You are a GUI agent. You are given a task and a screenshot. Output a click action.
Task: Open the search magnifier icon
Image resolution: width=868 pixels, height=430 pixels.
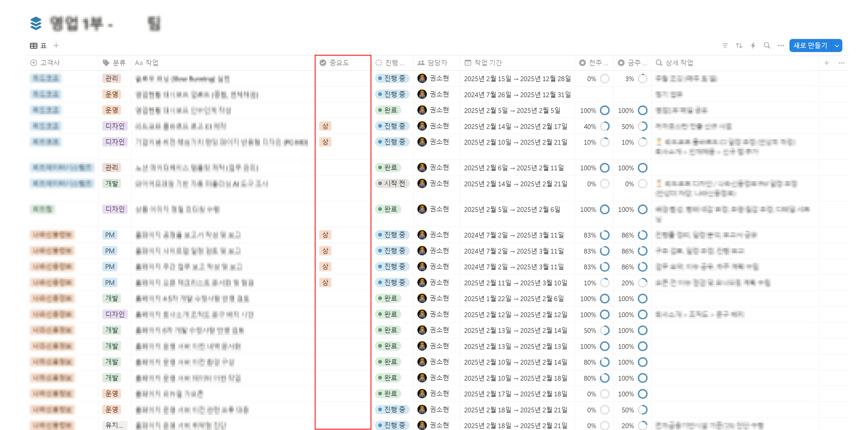[x=767, y=45]
